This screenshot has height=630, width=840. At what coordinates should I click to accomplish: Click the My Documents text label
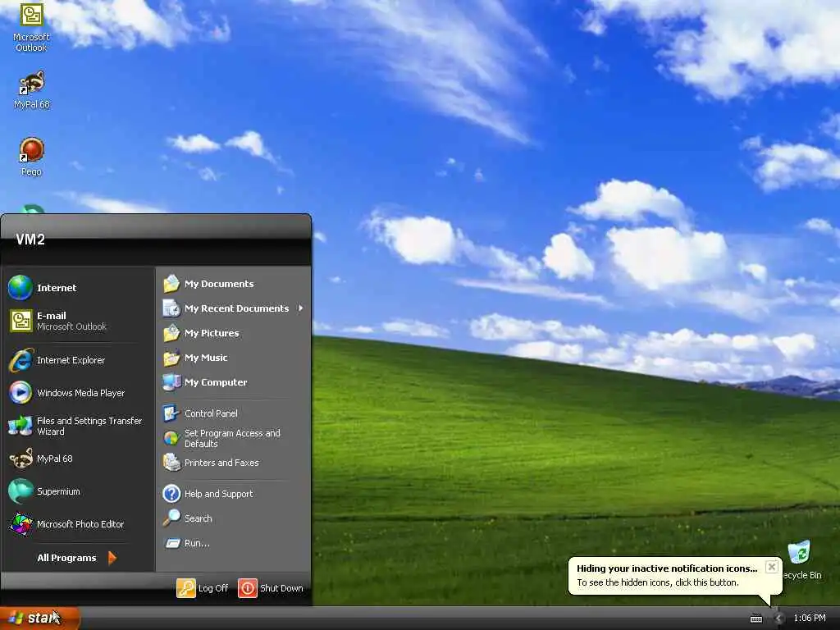click(x=218, y=283)
